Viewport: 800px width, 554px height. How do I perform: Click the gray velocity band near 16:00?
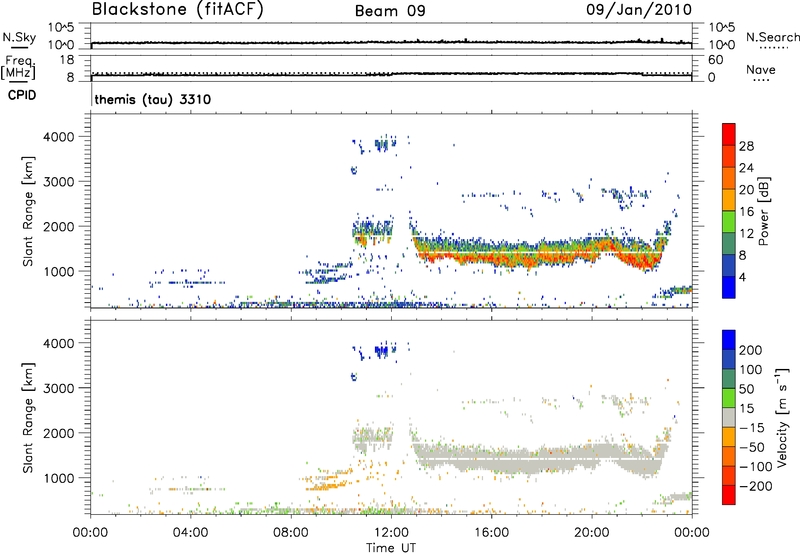(491, 458)
